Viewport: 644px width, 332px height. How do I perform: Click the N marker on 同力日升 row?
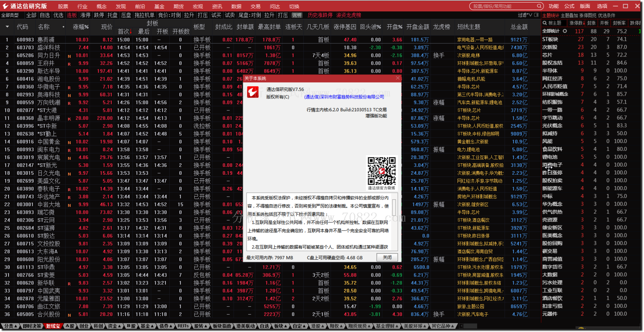(x=69, y=56)
